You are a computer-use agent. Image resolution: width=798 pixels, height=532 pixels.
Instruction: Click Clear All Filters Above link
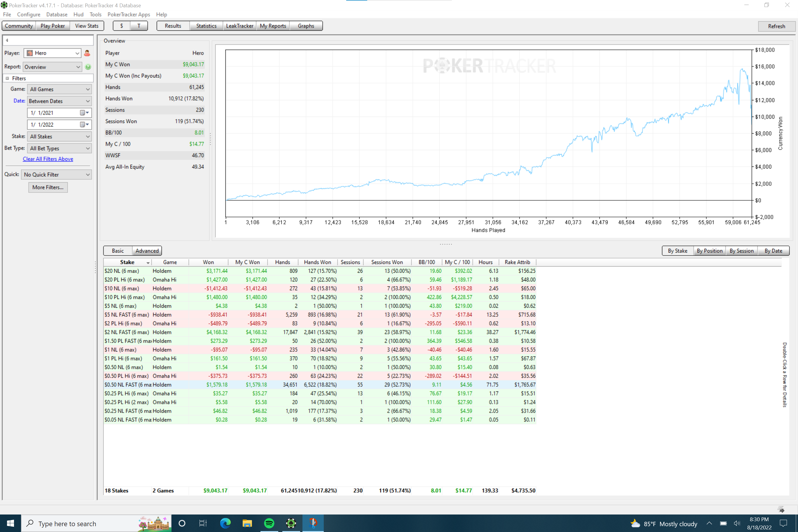[x=48, y=159]
